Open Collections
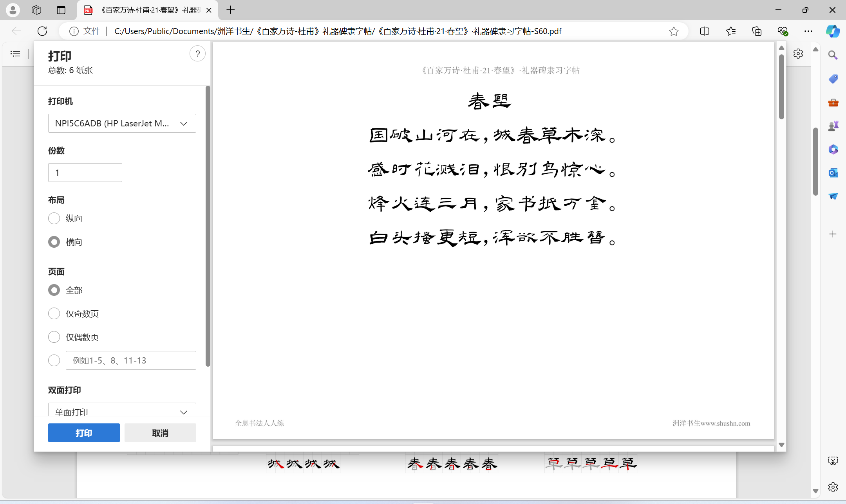846x504 pixels. pyautogui.click(x=757, y=31)
